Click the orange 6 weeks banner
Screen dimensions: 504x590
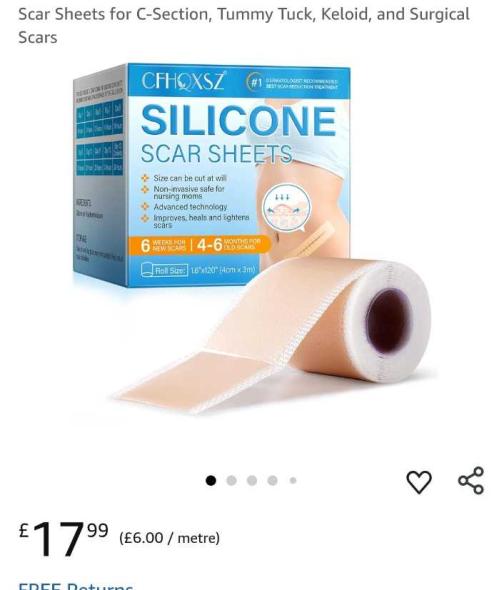[x=200, y=245]
